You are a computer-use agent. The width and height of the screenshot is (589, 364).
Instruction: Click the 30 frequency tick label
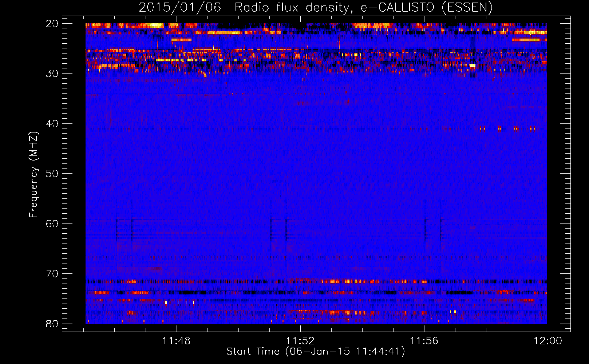tap(52, 74)
